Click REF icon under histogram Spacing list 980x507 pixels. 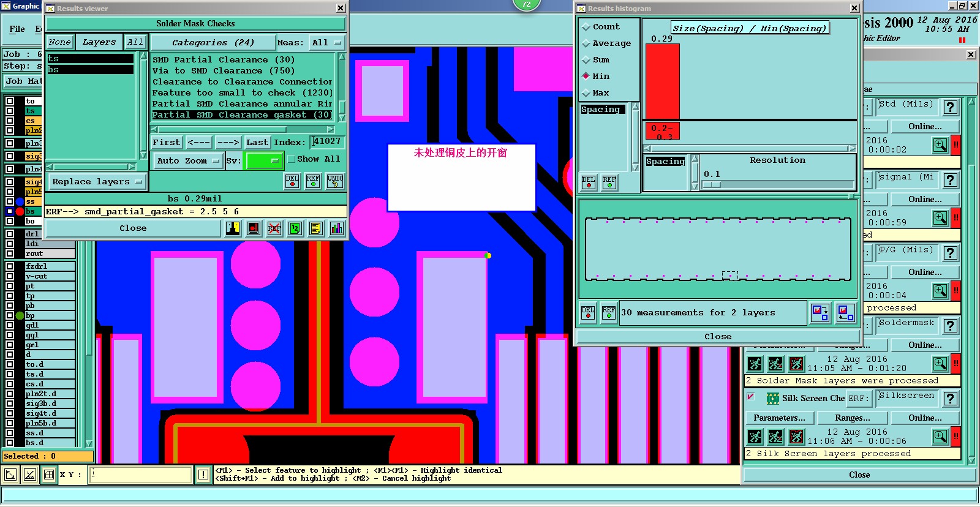[609, 182]
